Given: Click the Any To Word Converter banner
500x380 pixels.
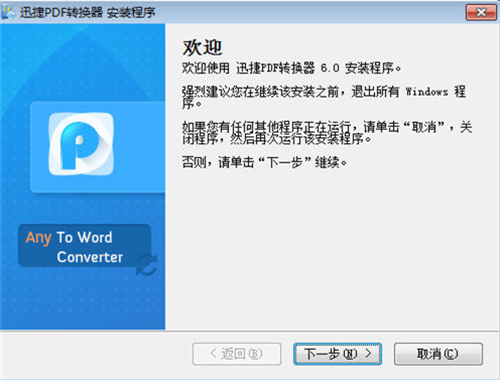Looking at the screenshot, I should pyautogui.click(x=84, y=246).
